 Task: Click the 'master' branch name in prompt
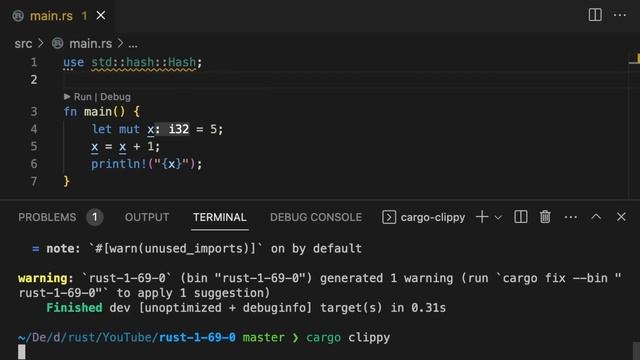point(263,338)
